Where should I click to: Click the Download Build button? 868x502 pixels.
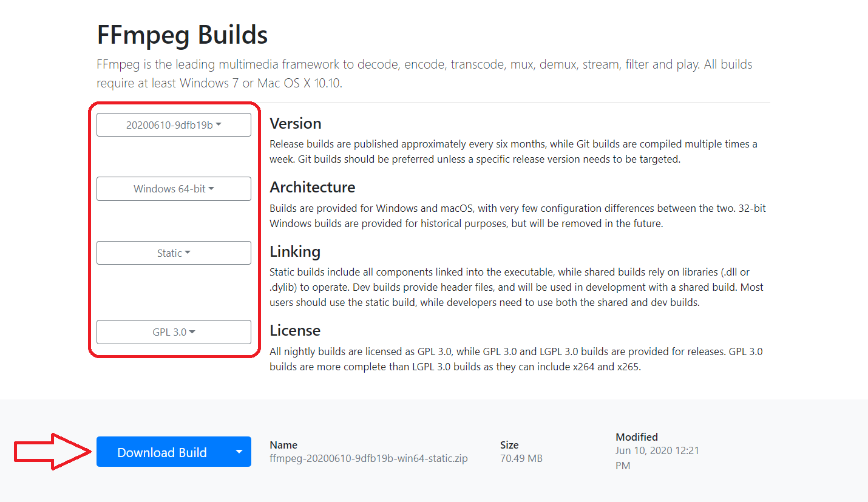click(162, 452)
